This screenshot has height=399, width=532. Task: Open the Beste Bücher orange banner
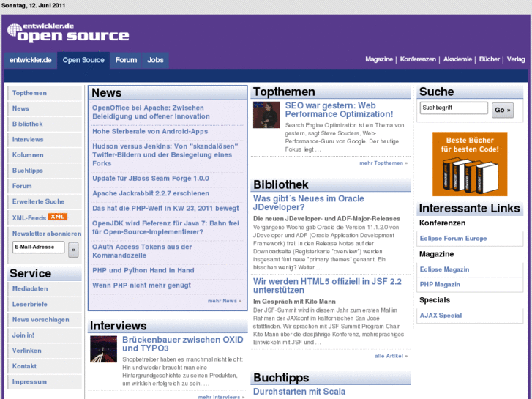pyautogui.click(x=470, y=164)
